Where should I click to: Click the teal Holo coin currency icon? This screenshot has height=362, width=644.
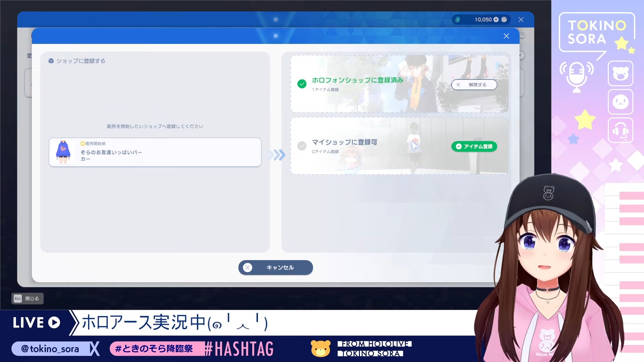(x=458, y=20)
